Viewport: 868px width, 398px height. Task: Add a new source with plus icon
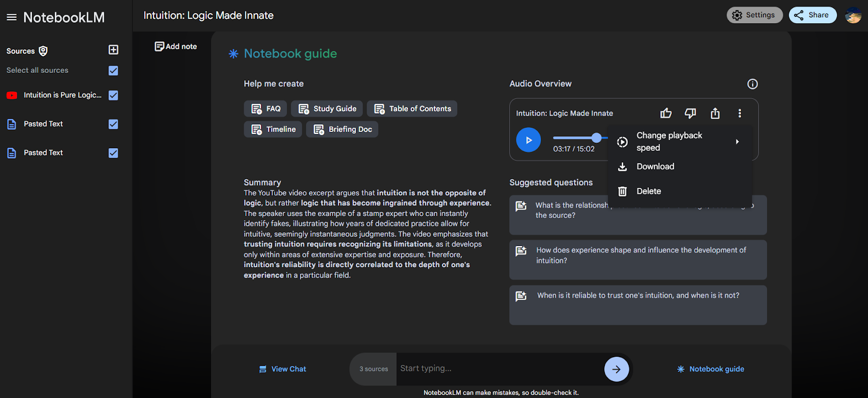pos(113,50)
